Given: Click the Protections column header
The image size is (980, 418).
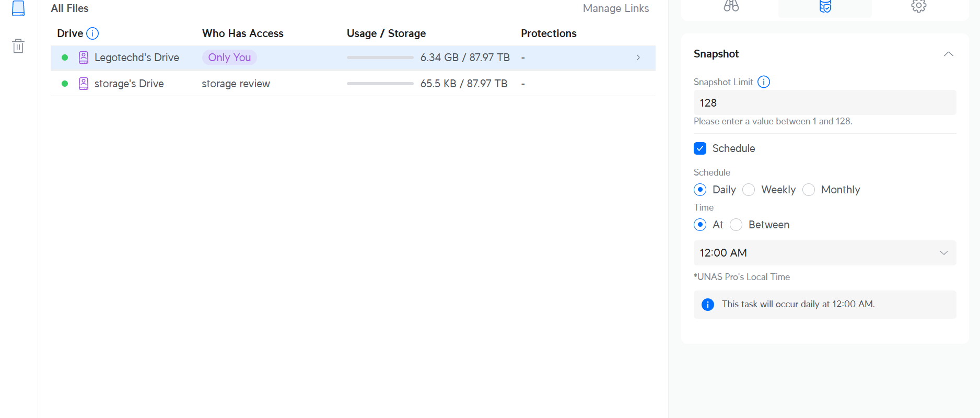Looking at the screenshot, I should [549, 33].
